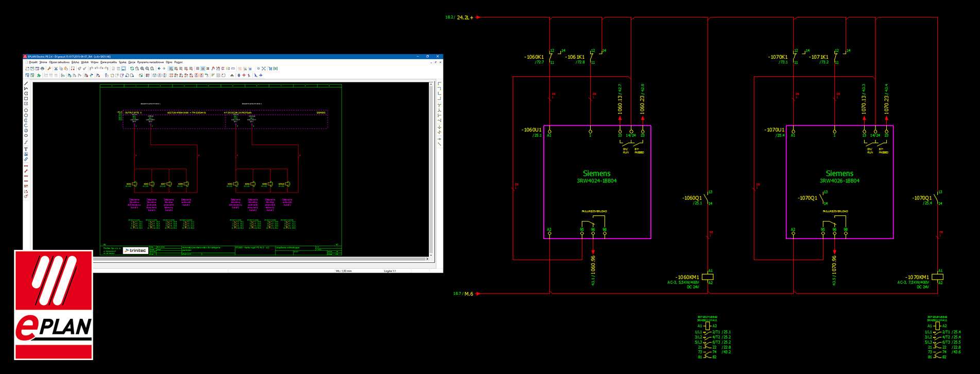Viewport: 980px width, 374px height.
Task: Click the 24.2L+ potential label
Action: 465,18
